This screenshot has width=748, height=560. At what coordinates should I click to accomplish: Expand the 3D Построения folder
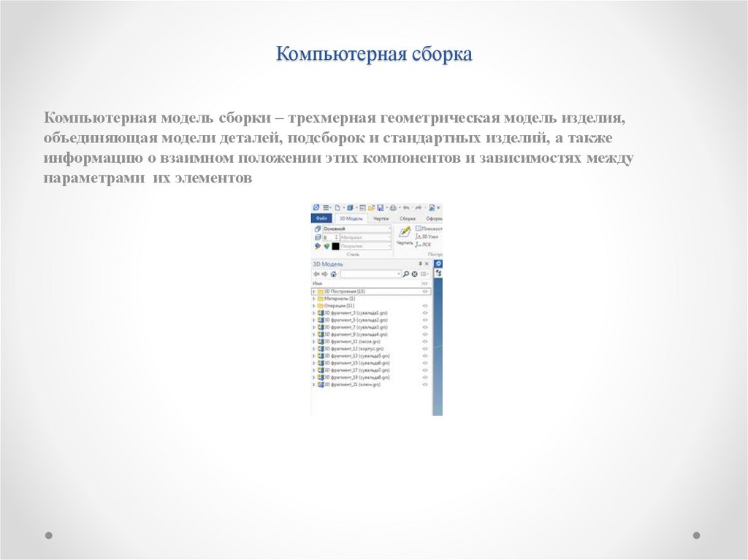click(313, 291)
